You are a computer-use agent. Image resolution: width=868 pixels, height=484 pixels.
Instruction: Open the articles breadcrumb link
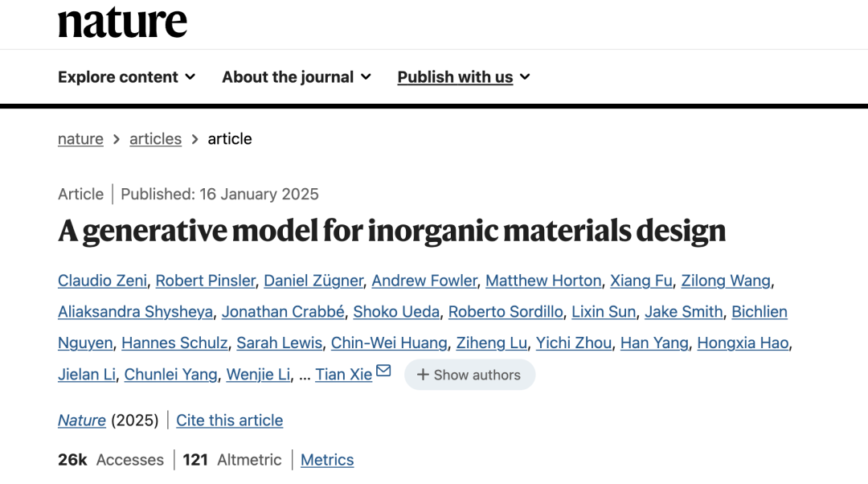(x=155, y=139)
